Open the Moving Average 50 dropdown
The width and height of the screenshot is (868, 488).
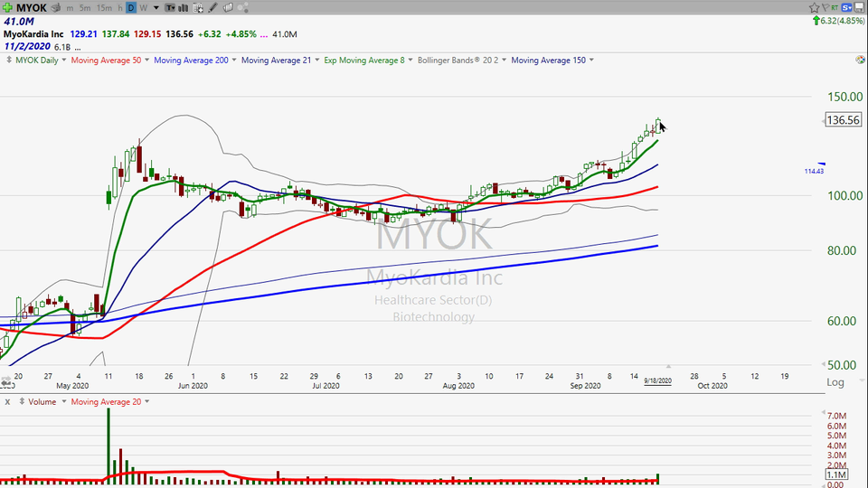(146, 61)
